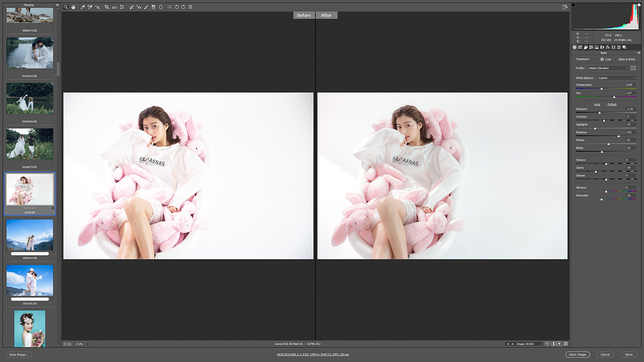Click the Saturation slider handle
Image resolution: width=644 pixels, height=362 pixels.
[x=601, y=200]
